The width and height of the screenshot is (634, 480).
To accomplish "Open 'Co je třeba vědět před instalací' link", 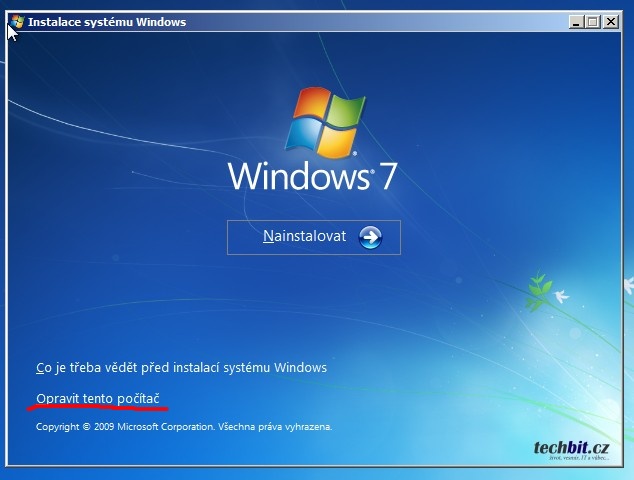I will coord(181,367).
